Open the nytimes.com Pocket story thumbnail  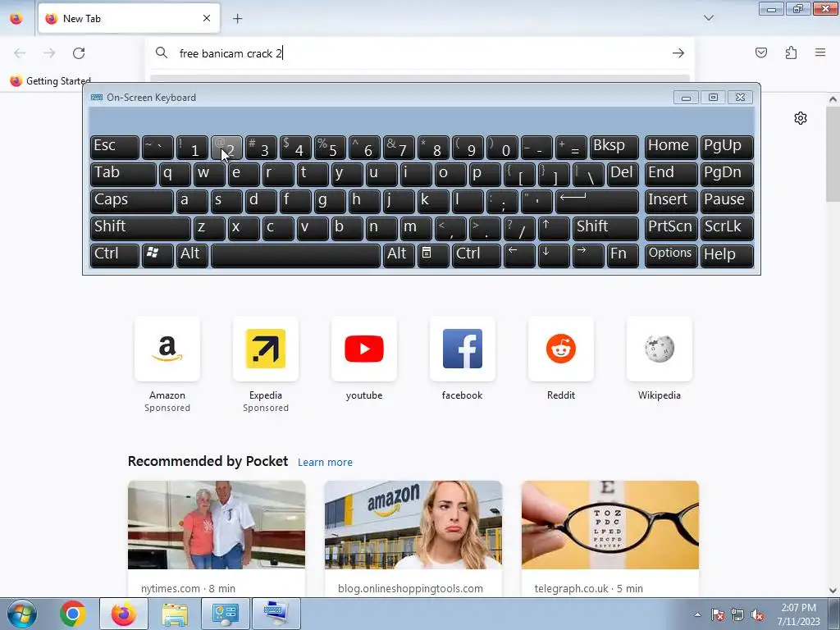pos(217,525)
